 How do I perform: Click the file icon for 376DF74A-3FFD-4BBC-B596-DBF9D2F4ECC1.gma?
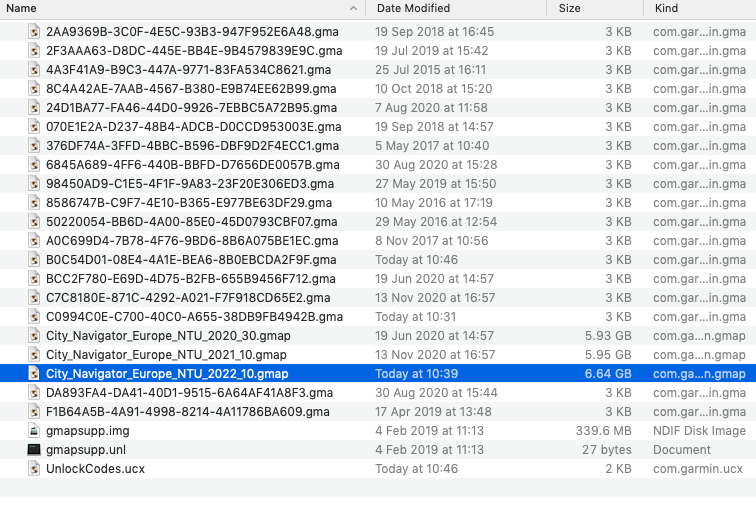point(34,146)
